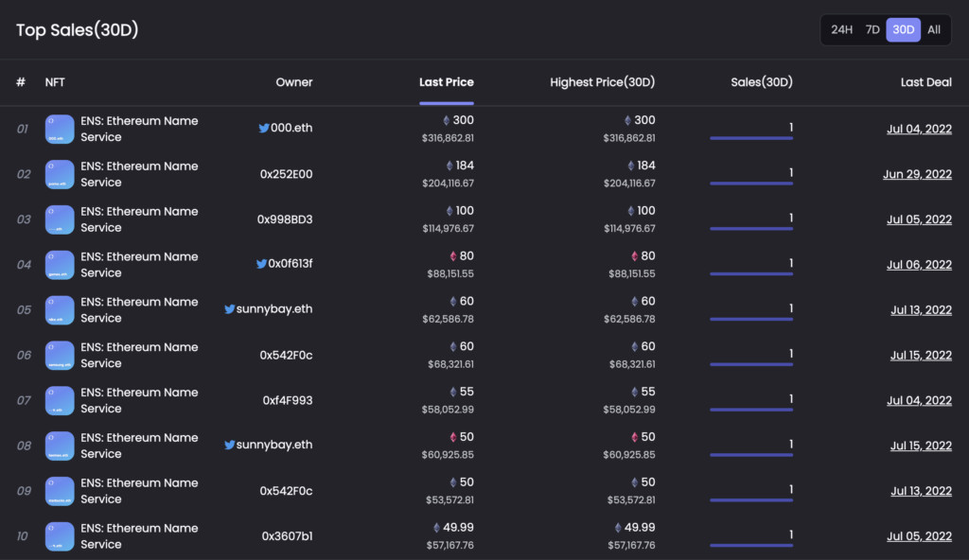
Task: Click pink token icon beside Last Price 80
Action: (x=453, y=256)
